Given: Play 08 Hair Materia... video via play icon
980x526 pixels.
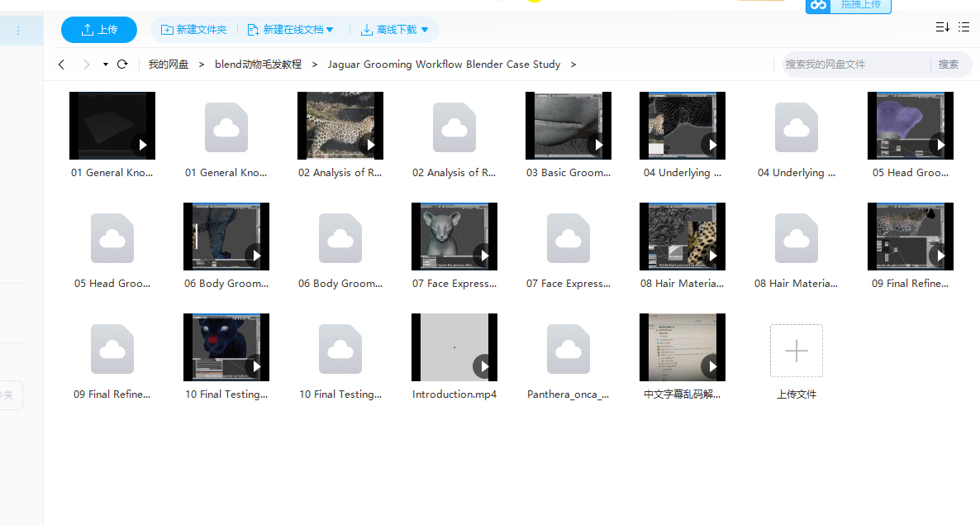Looking at the screenshot, I should coord(712,256).
